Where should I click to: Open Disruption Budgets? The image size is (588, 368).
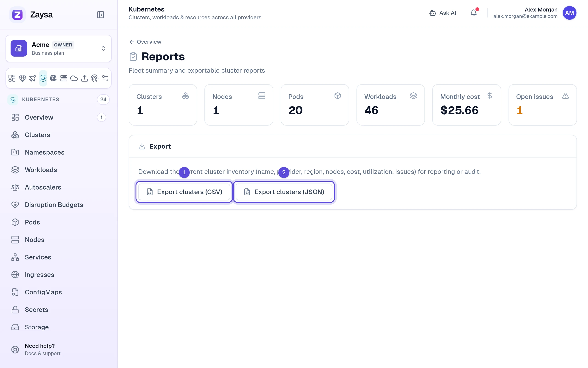(58, 205)
